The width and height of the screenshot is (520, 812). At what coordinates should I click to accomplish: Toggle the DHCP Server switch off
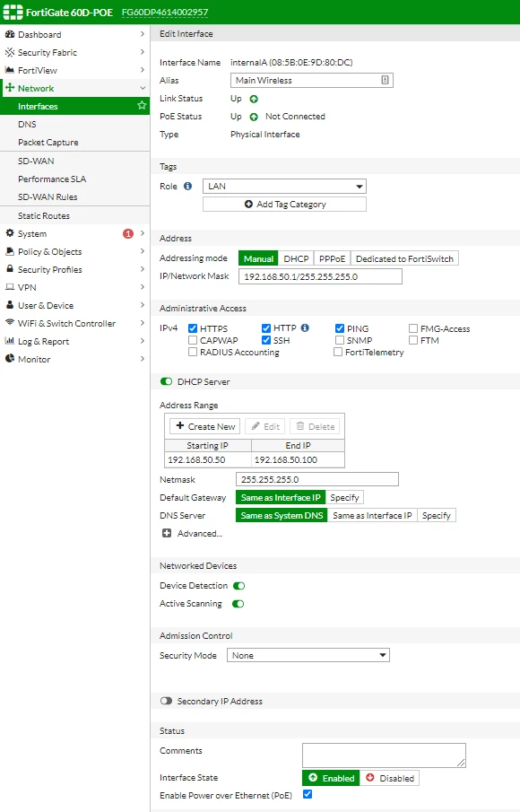(x=166, y=381)
